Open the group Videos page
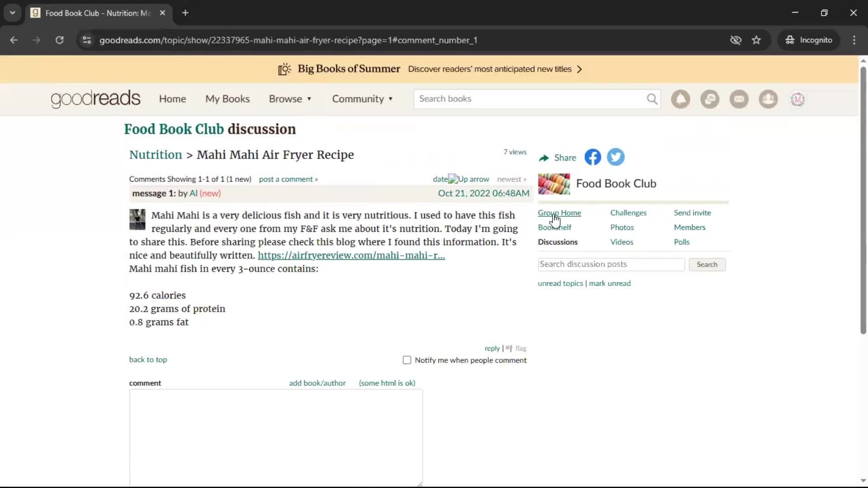The image size is (868, 488). pos(622,242)
